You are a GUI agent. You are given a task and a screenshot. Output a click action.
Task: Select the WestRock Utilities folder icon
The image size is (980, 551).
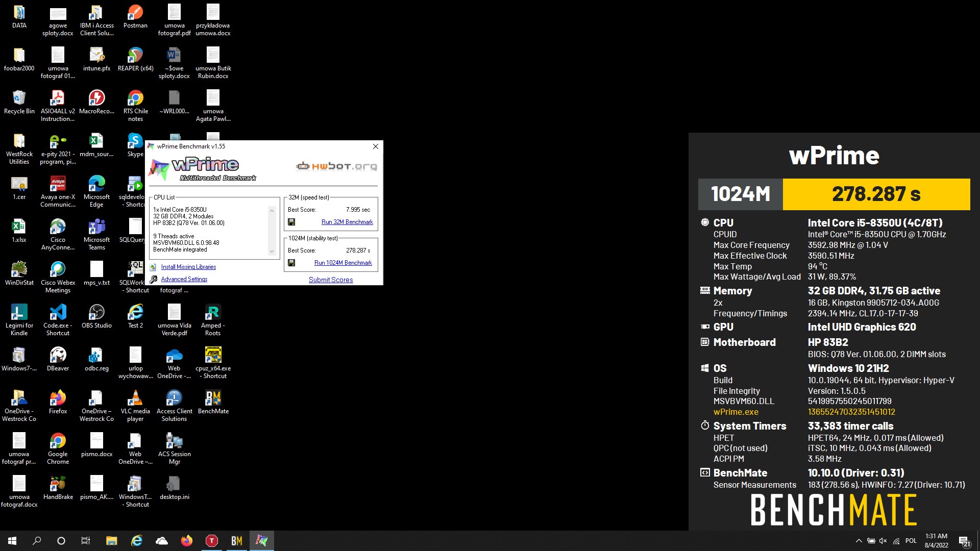19,149
